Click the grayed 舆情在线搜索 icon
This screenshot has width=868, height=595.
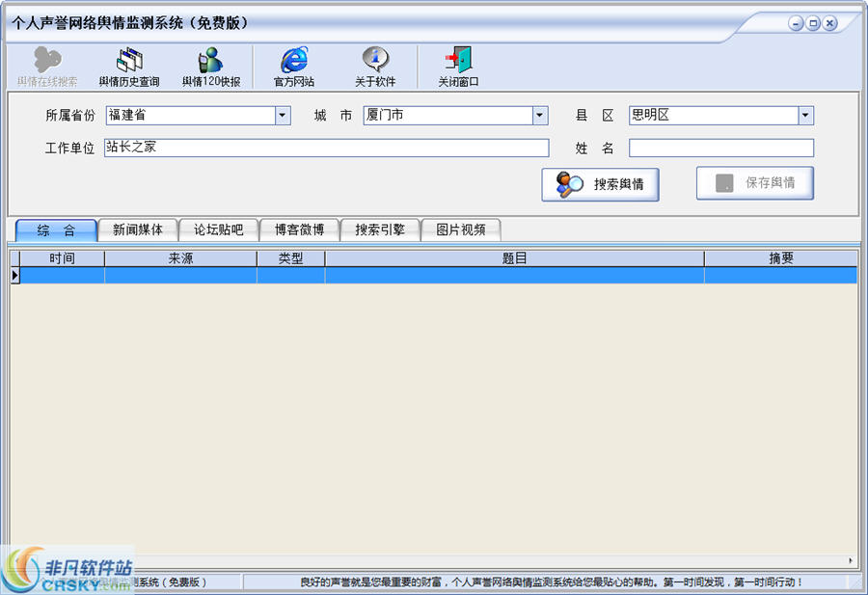coord(47,67)
